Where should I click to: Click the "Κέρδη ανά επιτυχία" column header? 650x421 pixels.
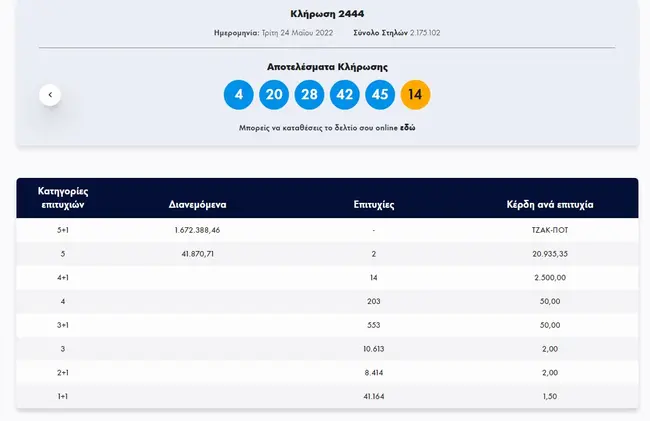[550, 204]
